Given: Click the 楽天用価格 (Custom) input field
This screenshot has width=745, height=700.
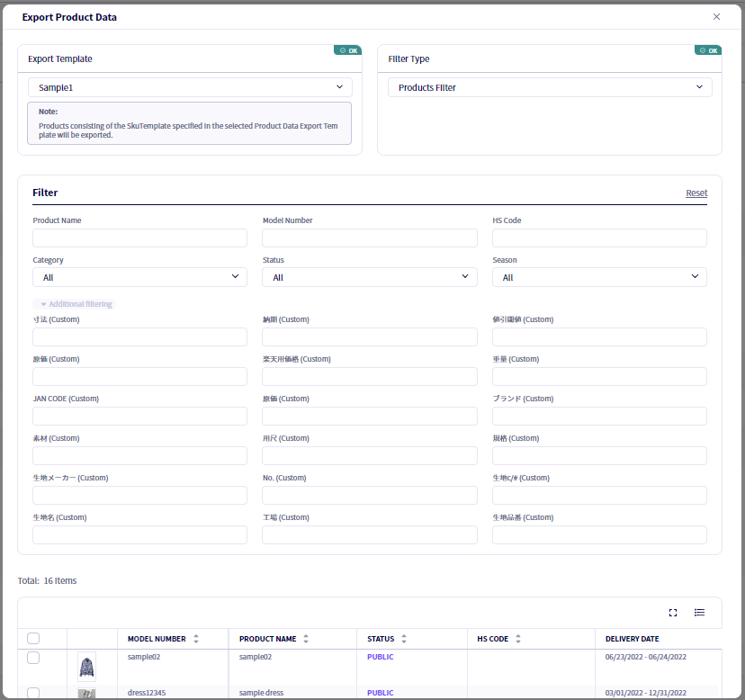Looking at the screenshot, I should click(370, 376).
